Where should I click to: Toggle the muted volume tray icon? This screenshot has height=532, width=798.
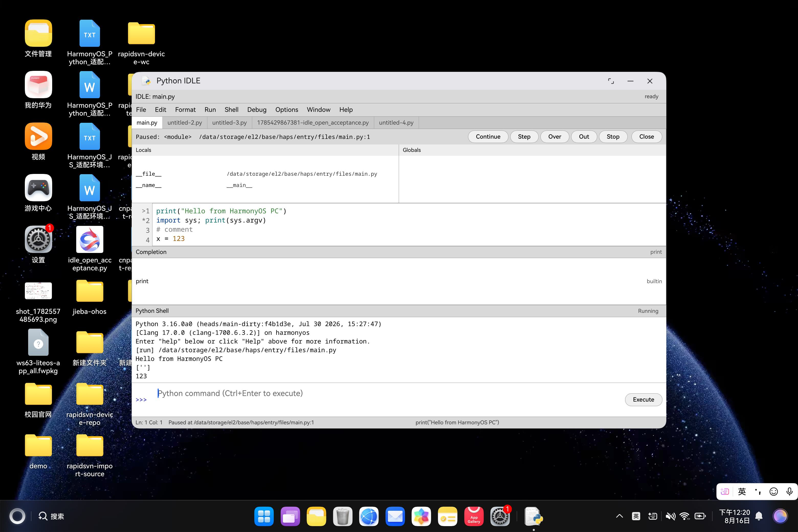coord(670,516)
